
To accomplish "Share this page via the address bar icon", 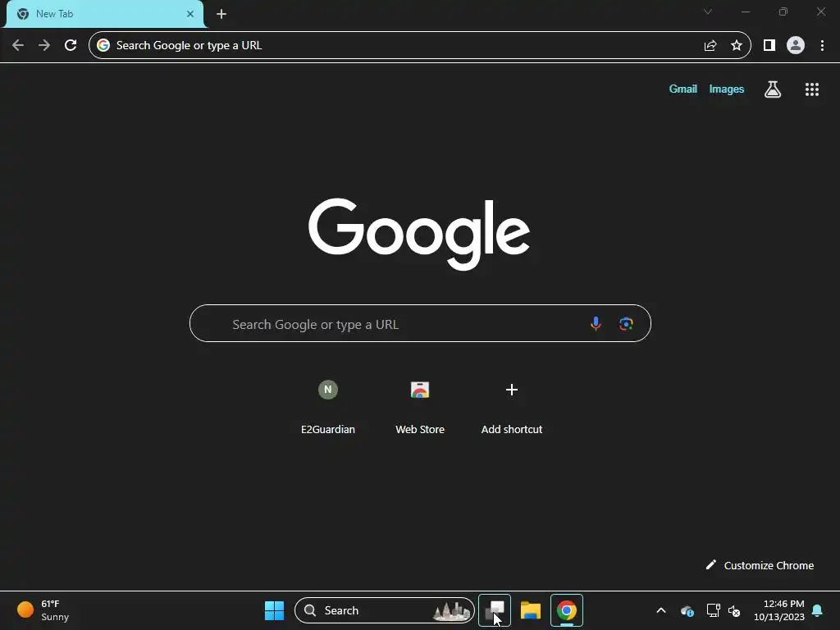I will (710, 46).
